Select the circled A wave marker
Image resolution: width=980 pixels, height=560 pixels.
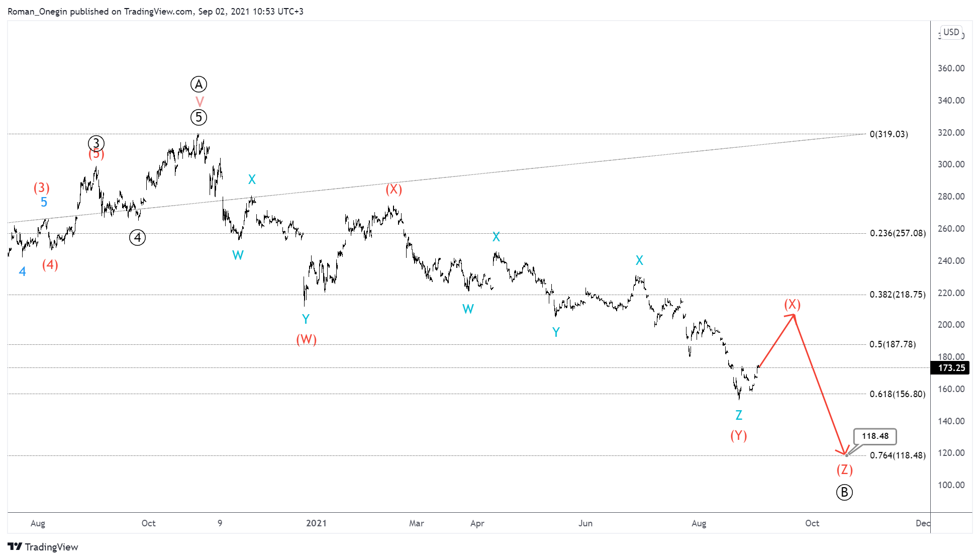click(x=199, y=84)
